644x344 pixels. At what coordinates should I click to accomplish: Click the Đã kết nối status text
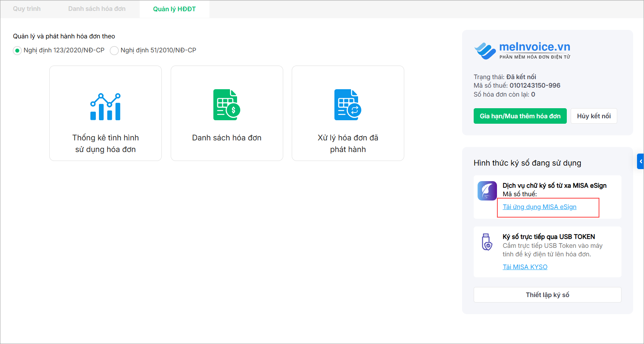click(x=521, y=77)
